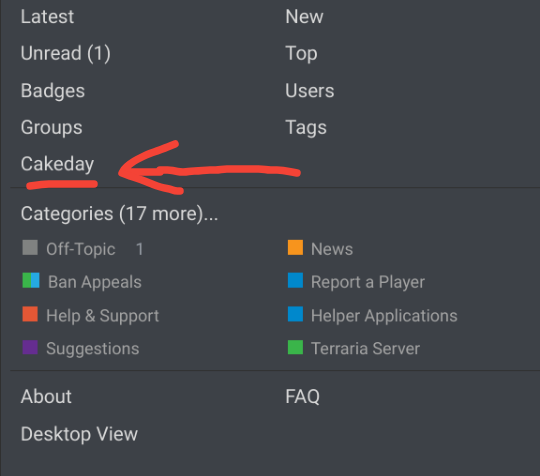The image size is (540, 476).
Task: Go to Unread (1) topics
Action: tap(65, 54)
